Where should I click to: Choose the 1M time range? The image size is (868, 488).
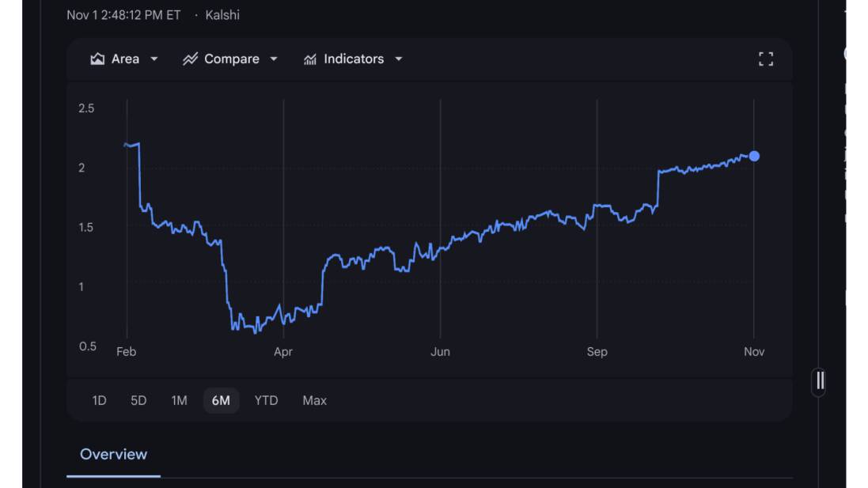[179, 400]
